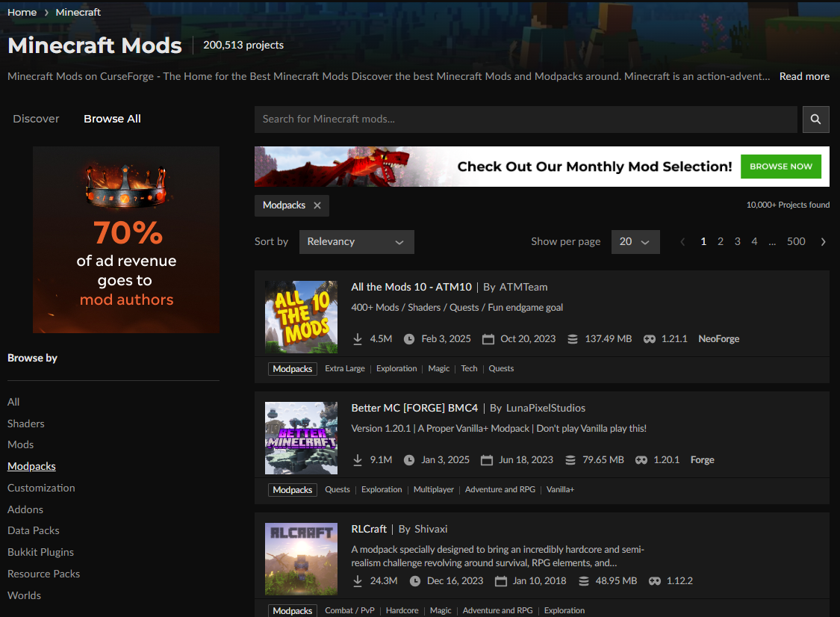Click updated clock icon on All the Mods 10

[408, 339]
